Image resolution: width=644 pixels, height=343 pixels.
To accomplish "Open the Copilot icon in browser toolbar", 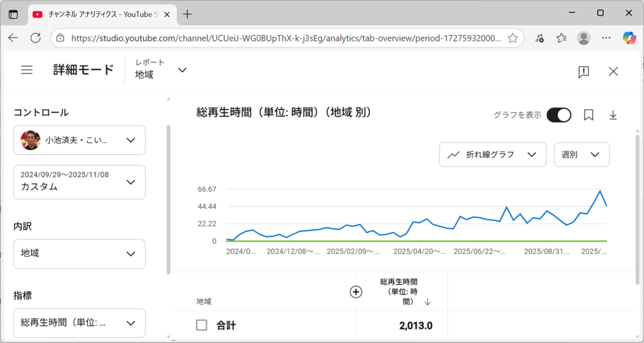I will pos(629,38).
